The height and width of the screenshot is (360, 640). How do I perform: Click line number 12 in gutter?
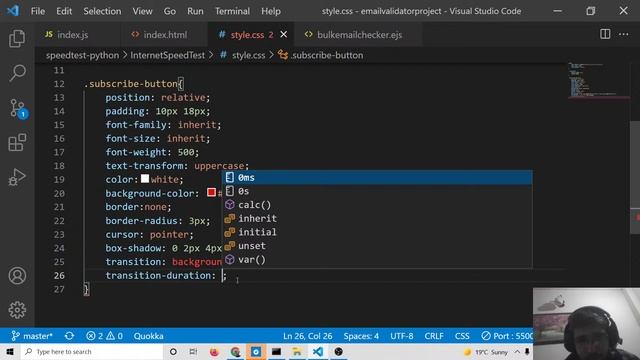[x=59, y=84]
